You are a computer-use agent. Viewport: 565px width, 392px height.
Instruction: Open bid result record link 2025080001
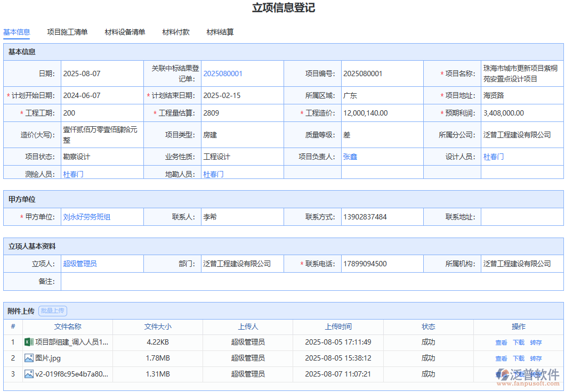[223, 73]
